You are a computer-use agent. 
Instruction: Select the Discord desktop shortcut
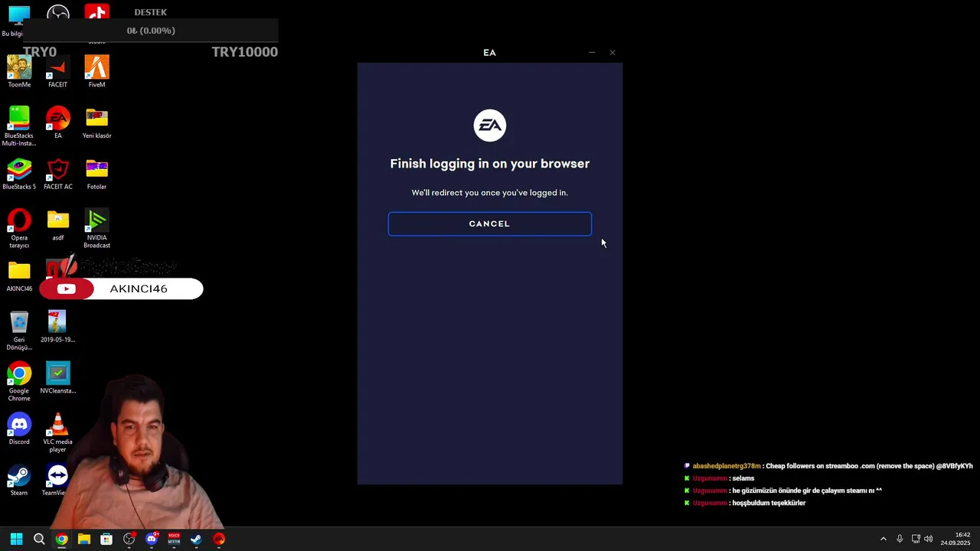tap(19, 429)
